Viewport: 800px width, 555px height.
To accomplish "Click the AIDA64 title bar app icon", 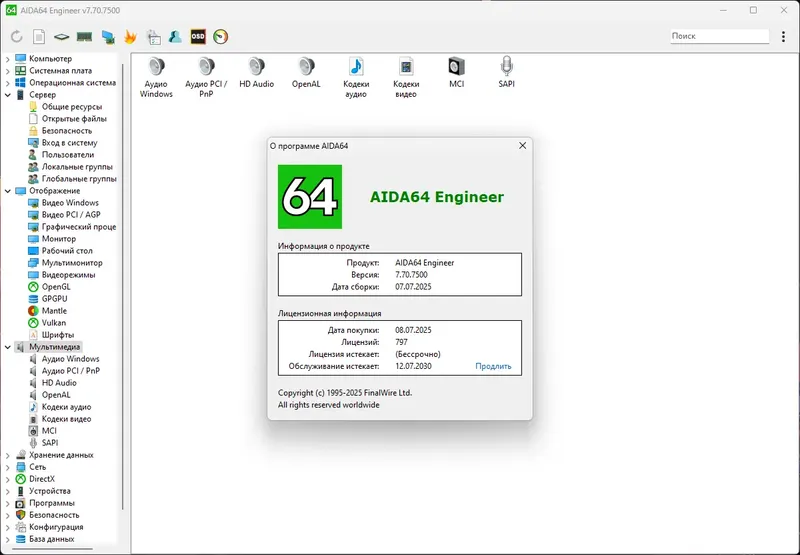I will (11, 10).
